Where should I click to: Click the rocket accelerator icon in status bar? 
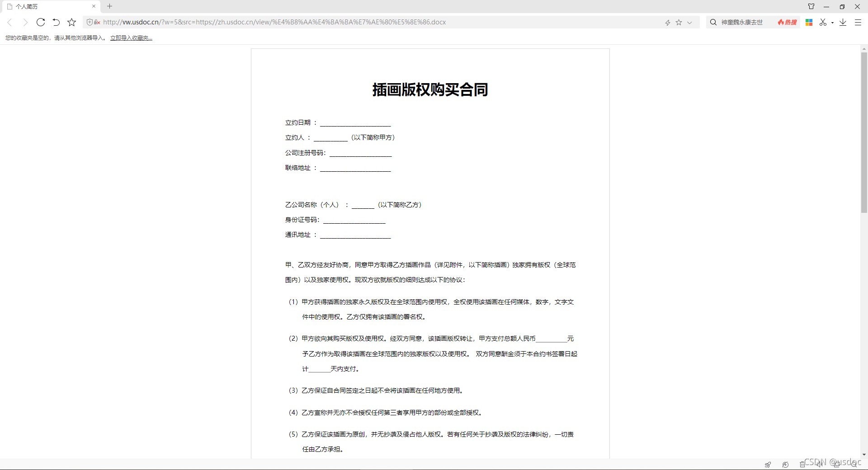[x=768, y=465]
